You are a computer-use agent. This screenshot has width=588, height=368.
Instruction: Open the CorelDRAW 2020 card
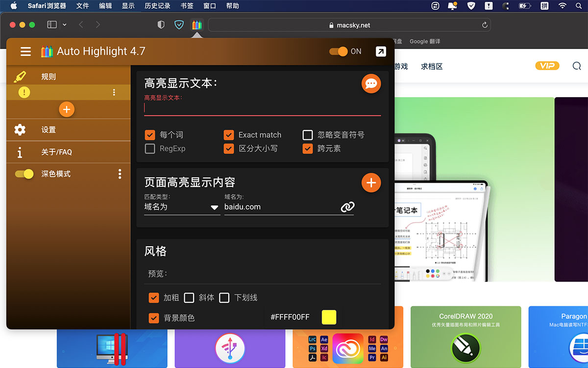(465, 337)
